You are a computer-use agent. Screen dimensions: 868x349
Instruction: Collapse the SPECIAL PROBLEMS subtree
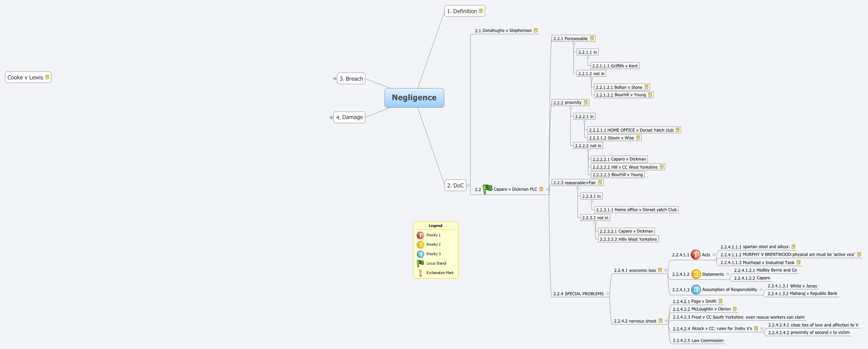point(608,294)
